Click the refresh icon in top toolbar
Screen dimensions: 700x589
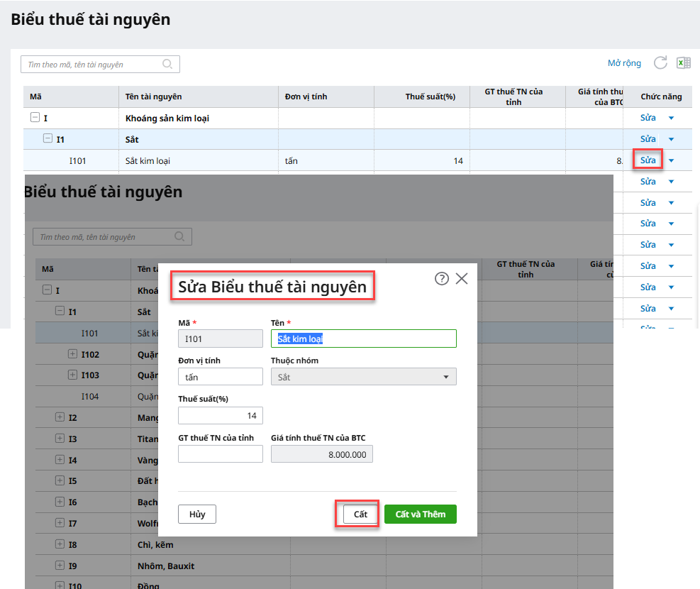660,63
